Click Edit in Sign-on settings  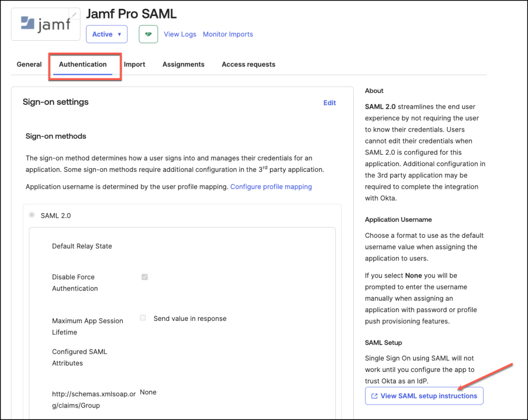[x=329, y=103]
